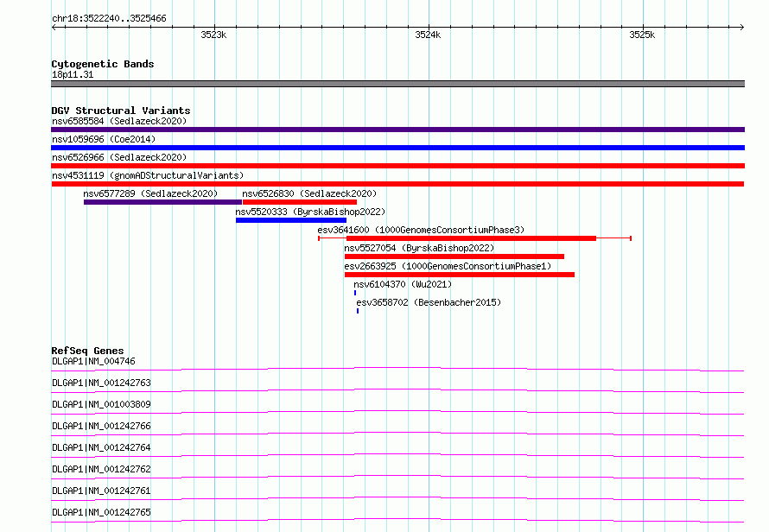The height and width of the screenshot is (532, 769).
Task: Select esv2663925 (1000GenomesConsortiumPhase1) label
Action: click(x=448, y=266)
